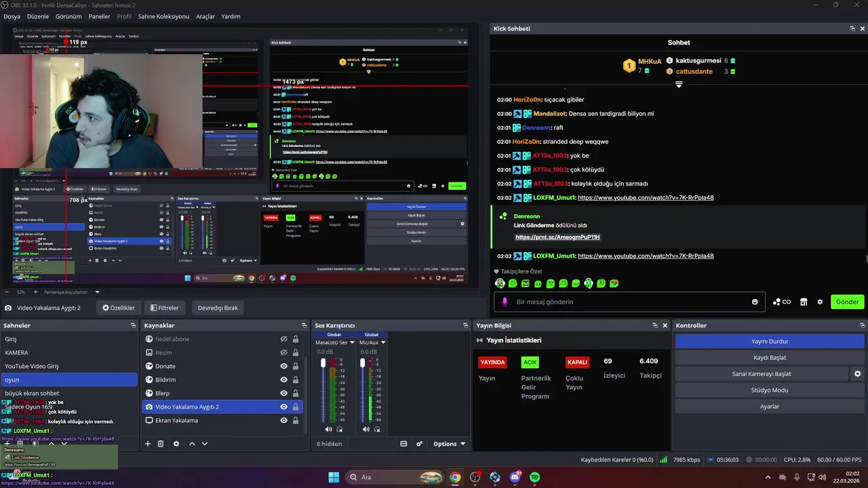Mute the Masaüstü Ses speaker icon
Image resolution: width=868 pixels, height=488 pixels.
click(x=328, y=429)
